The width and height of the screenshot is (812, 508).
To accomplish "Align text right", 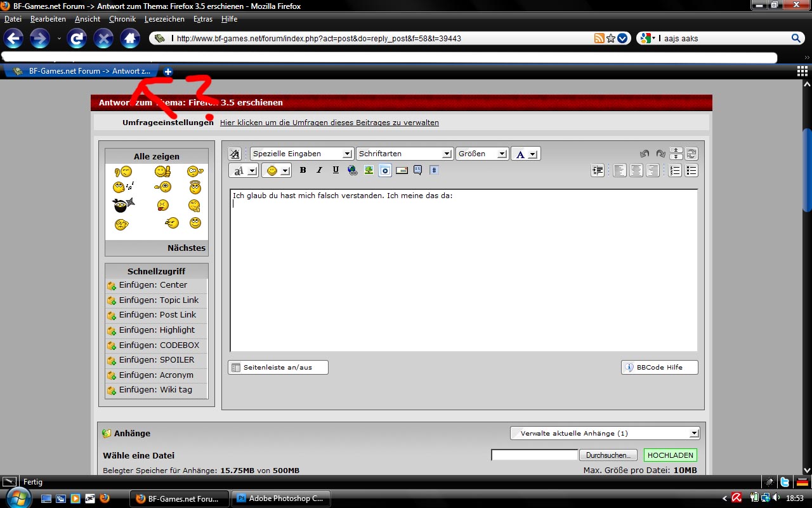I will (x=653, y=170).
